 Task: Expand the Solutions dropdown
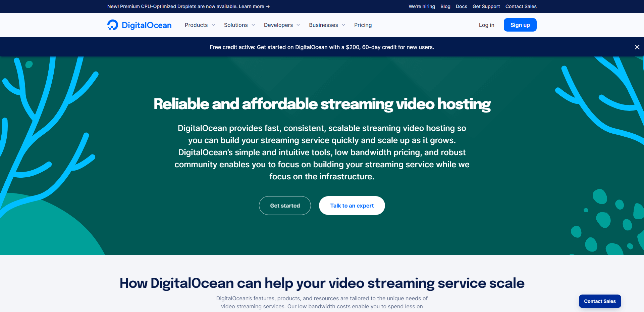[x=239, y=25]
